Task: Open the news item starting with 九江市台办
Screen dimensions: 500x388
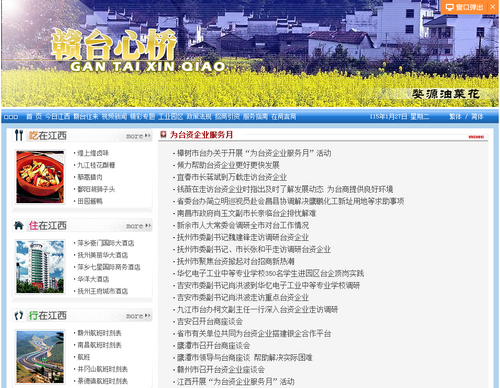Action: [257, 309]
